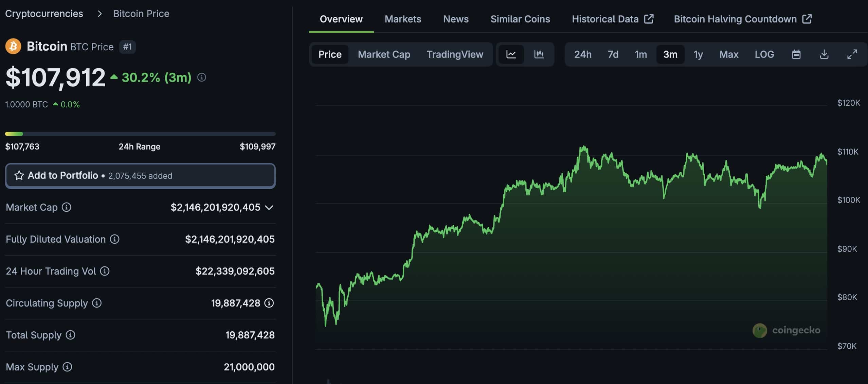This screenshot has width=868, height=384.
Task: Set chart range to Max
Action: [x=729, y=54]
